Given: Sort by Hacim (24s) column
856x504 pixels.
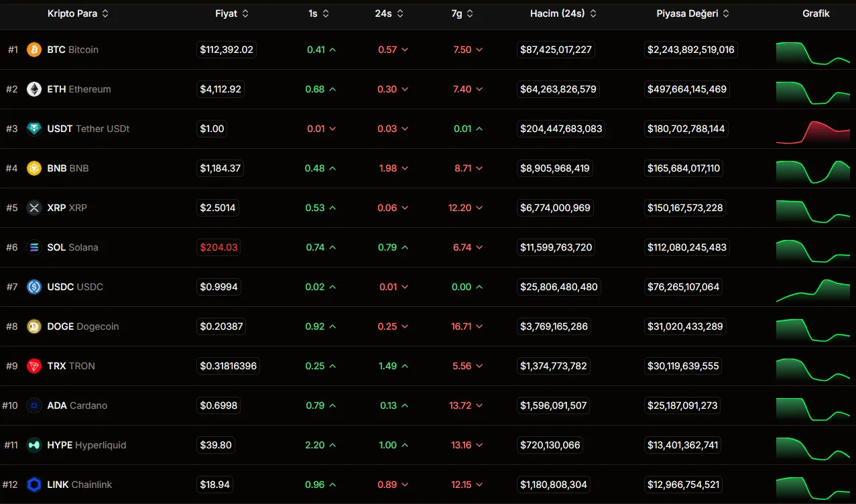Looking at the screenshot, I should tap(563, 13).
